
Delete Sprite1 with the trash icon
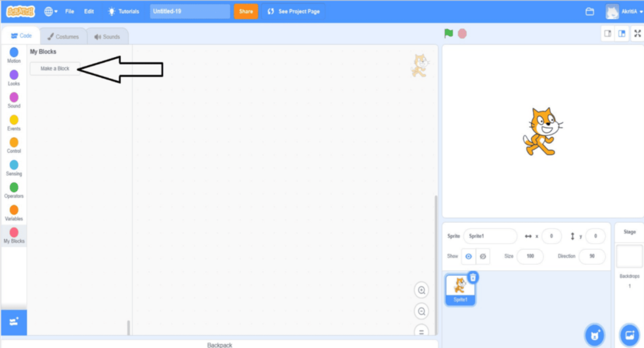(473, 277)
